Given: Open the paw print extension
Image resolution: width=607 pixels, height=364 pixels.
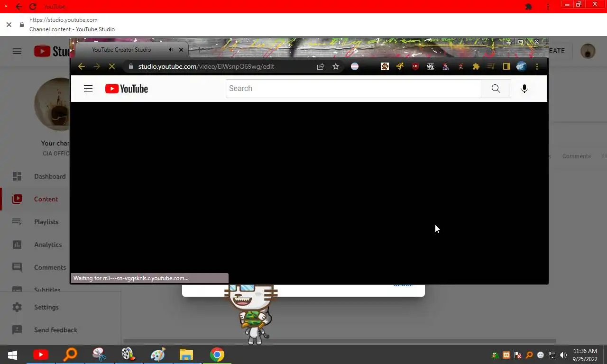Looking at the screenshot, I should [x=385, y=66].
